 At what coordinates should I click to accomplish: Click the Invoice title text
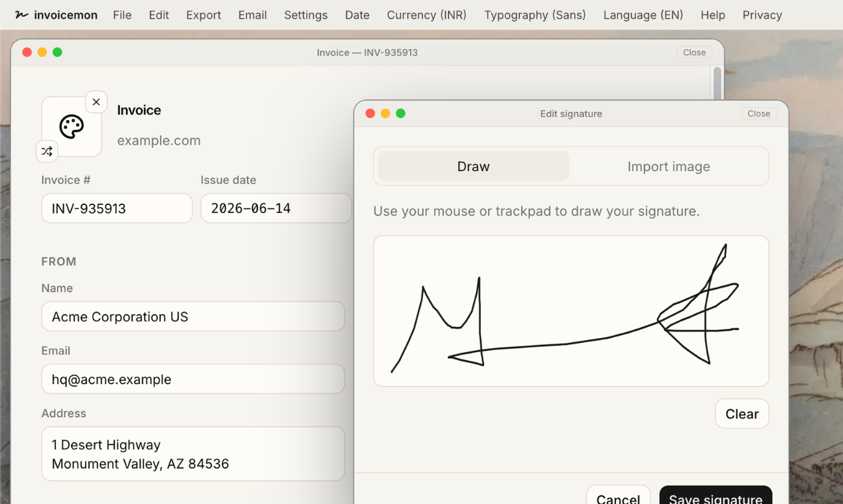click(x=139, y=110)
